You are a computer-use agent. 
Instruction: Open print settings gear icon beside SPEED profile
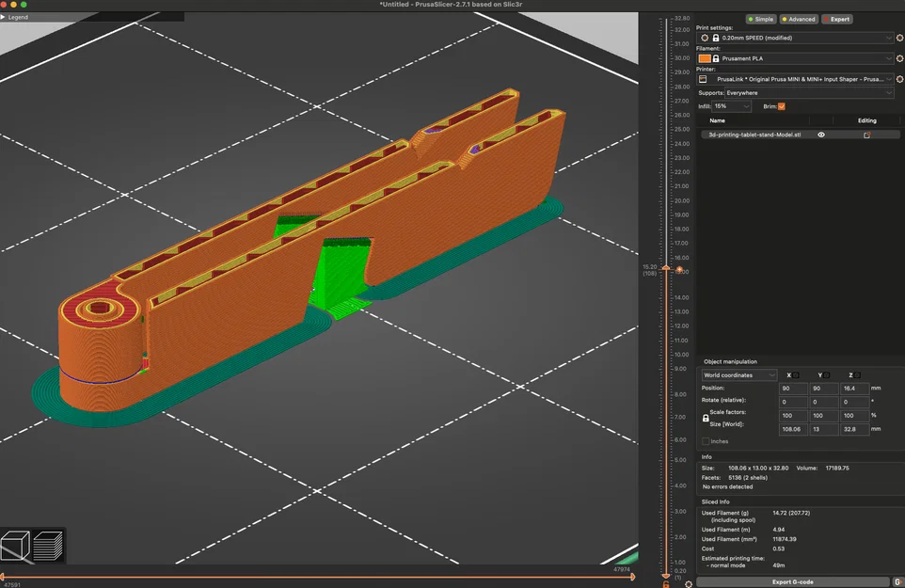[899, 38]
